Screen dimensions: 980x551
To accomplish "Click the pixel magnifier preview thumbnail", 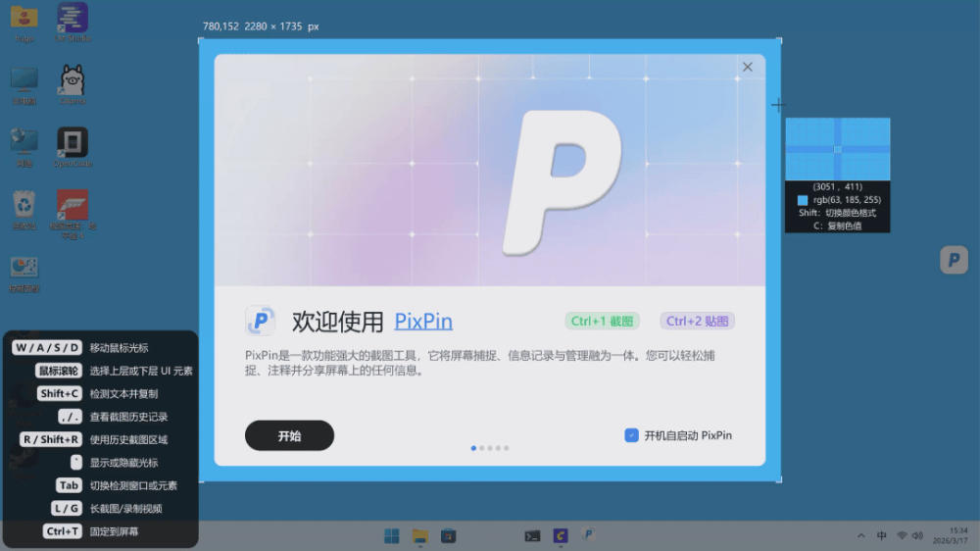I will (x=838, y=149).
